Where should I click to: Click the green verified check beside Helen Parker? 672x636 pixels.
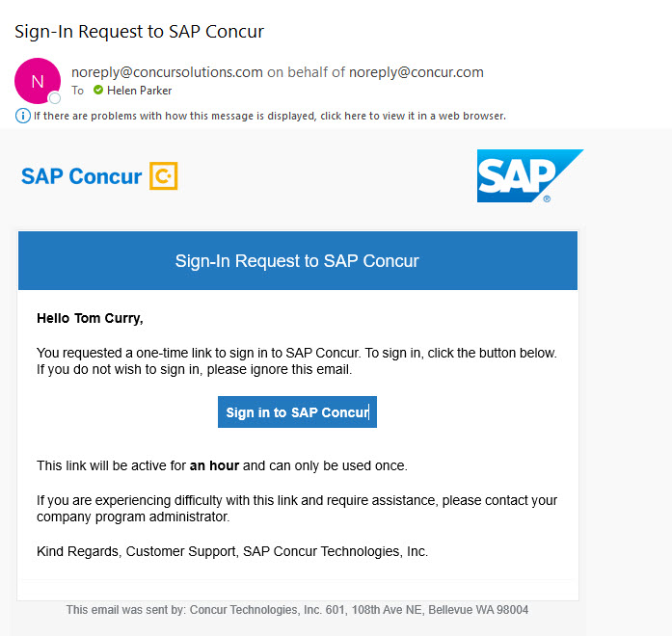coord(98,90)
